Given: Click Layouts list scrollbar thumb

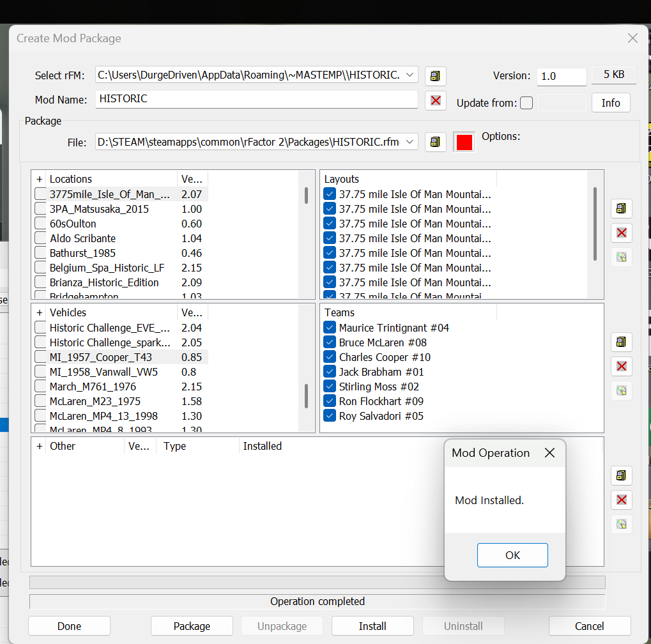Looking at the screenshot, I should pos(595,224).
